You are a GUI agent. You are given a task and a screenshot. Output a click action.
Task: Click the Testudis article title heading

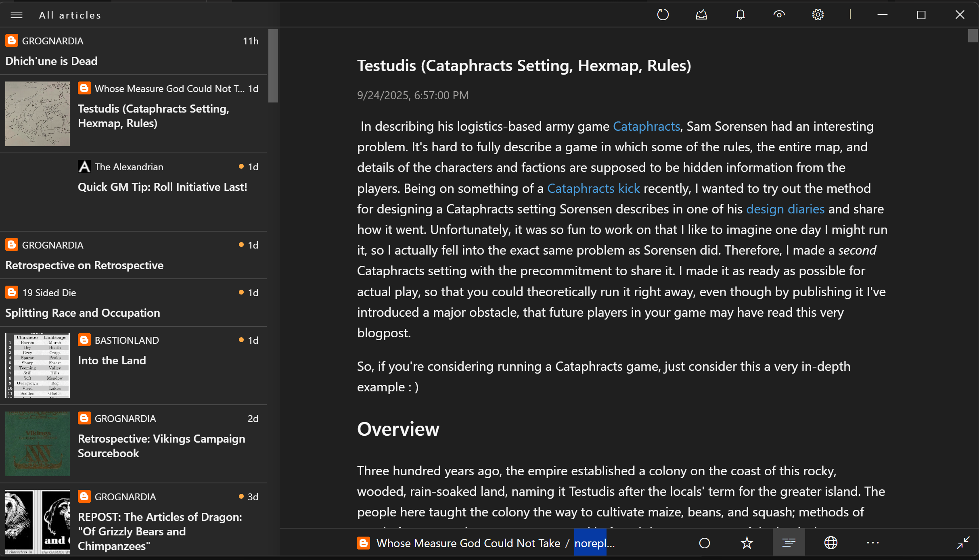click(524, 65)
